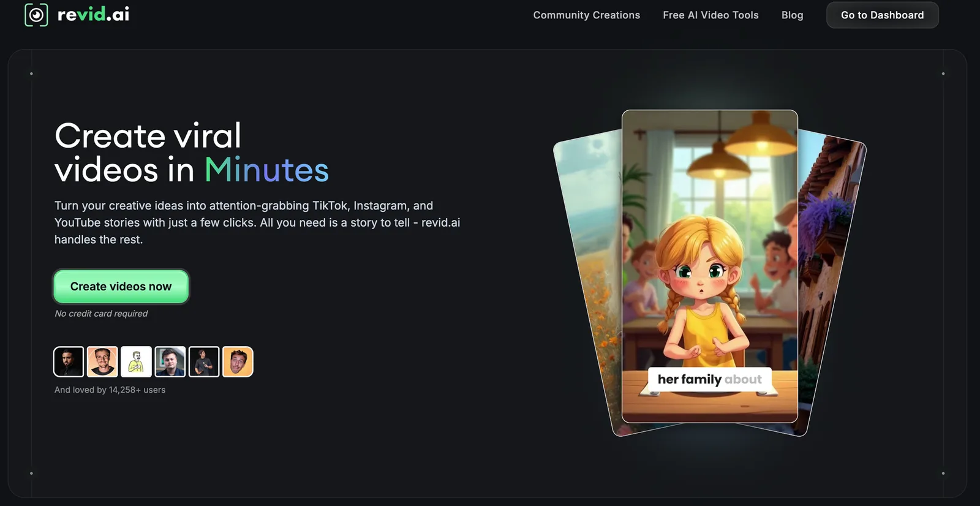Select the avatar of man in navy shirt

170,361
